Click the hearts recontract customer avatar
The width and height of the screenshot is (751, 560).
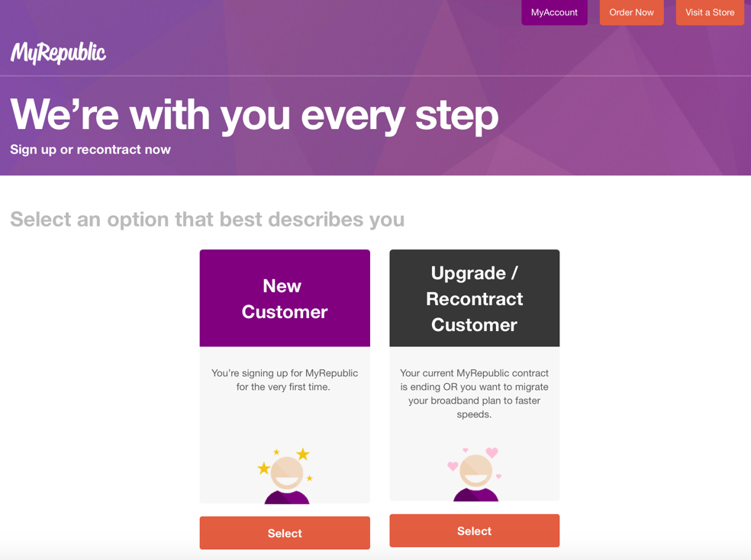(475, 474)
